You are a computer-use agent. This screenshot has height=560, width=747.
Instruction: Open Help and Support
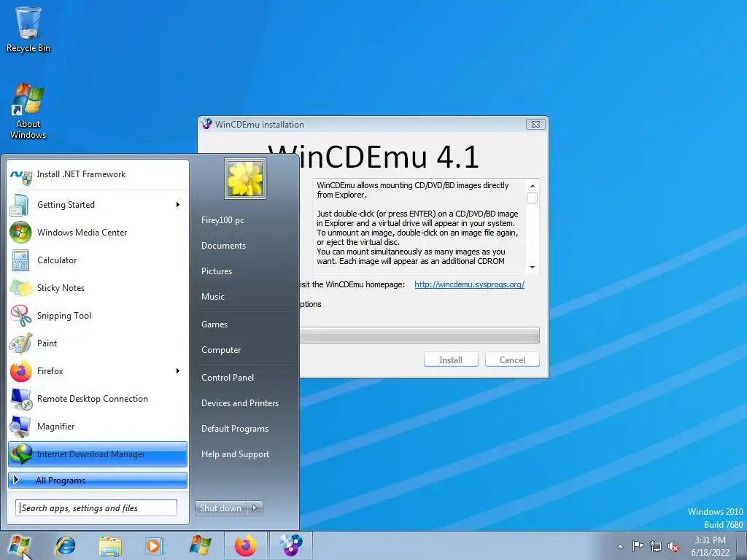tap(235, 454)
